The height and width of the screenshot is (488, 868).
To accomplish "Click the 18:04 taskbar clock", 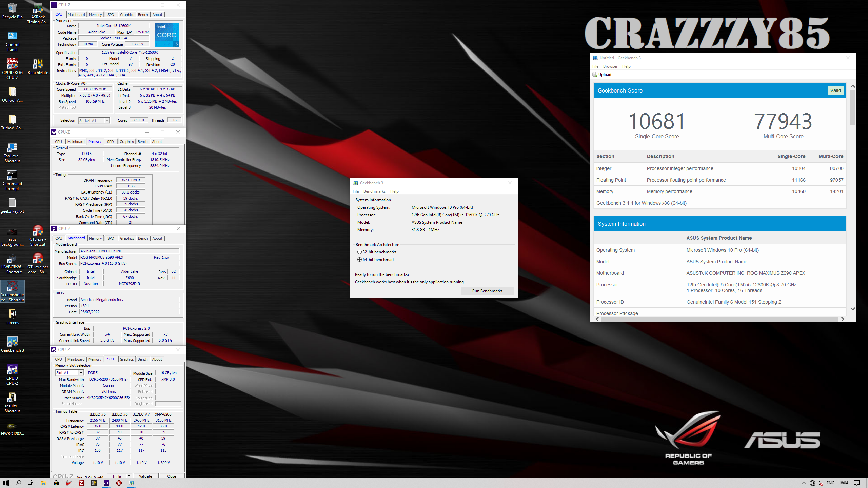I will 843,483.
